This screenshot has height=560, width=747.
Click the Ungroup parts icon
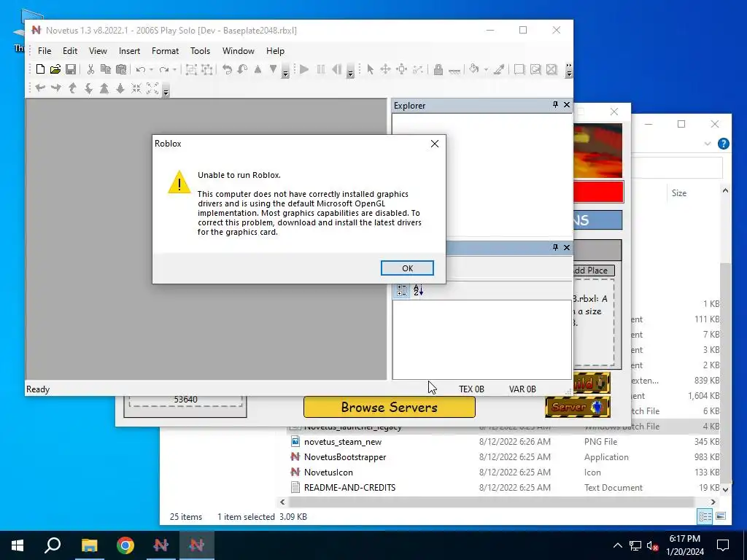(x=206, y=69)
